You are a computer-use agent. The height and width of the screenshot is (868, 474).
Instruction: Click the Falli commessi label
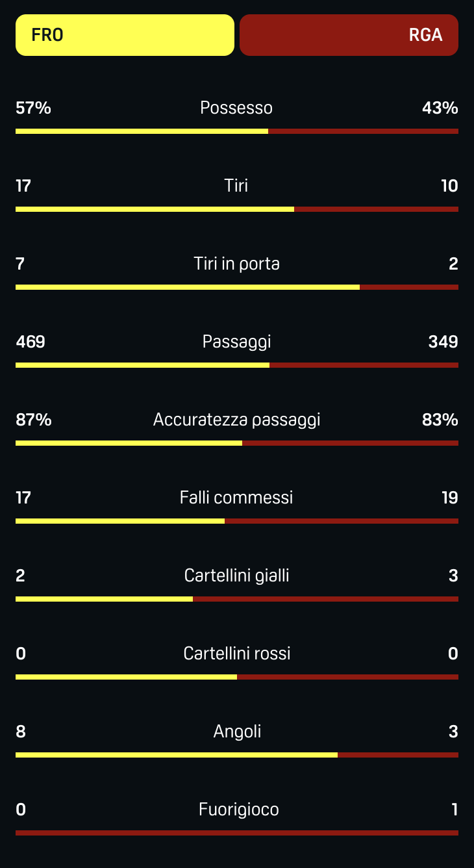click(236, 498)
